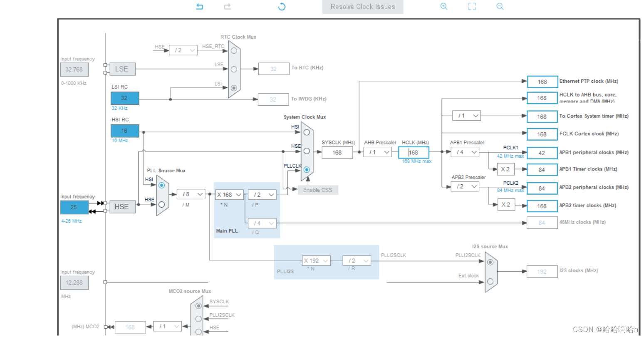
Task: Open the APB1 Prescaler /4 dropdown
Action: click(x=465, y=152)
